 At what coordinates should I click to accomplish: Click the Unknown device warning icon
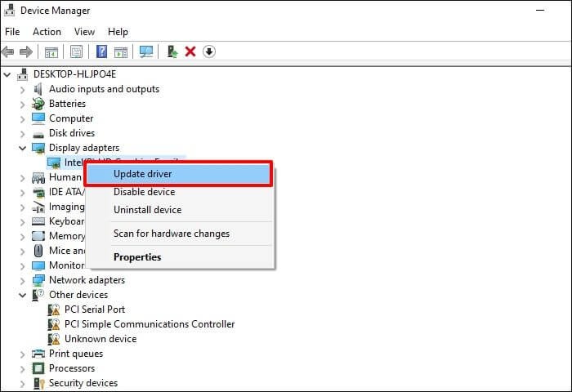[x=54, y=339]
